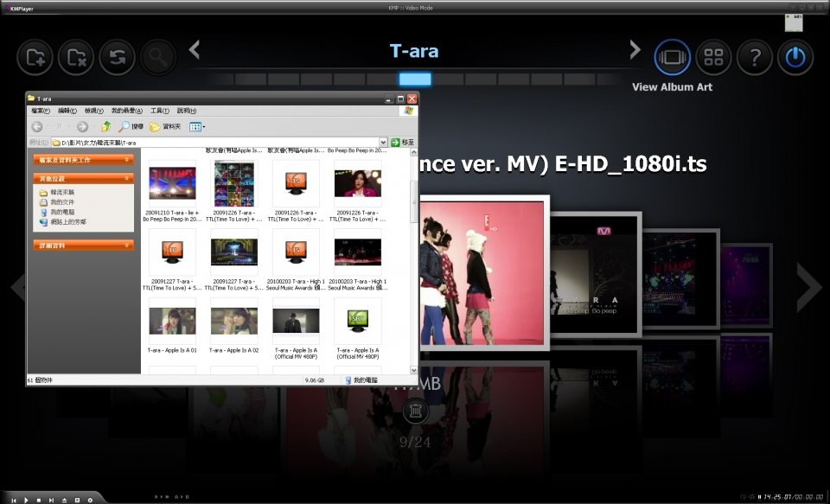Click the Explorer scrollbar up arrow

[414, 152]
